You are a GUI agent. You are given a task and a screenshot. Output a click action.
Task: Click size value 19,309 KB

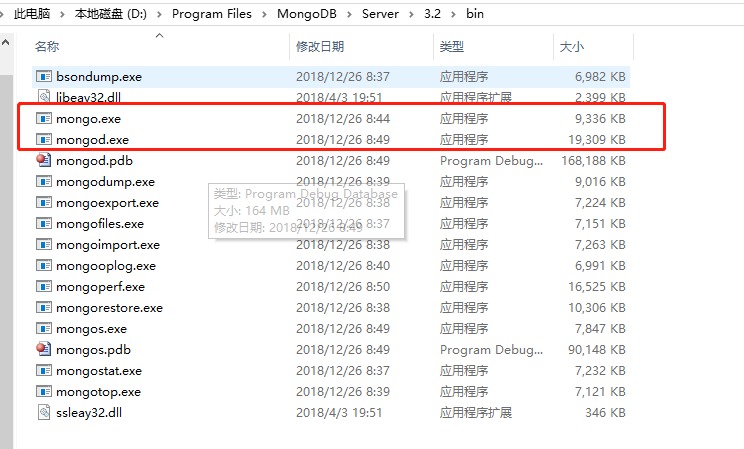[x=596, y=140]
